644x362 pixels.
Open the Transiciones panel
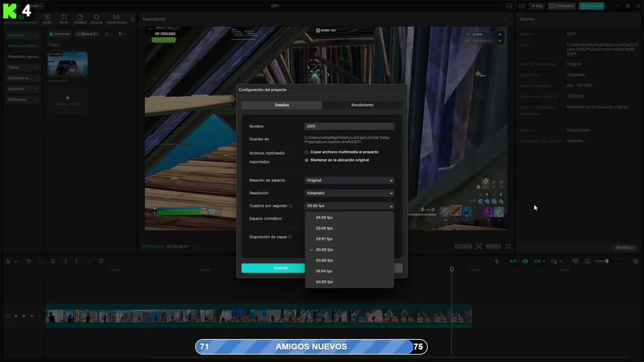pyautogui.click(x=116, y=19)
